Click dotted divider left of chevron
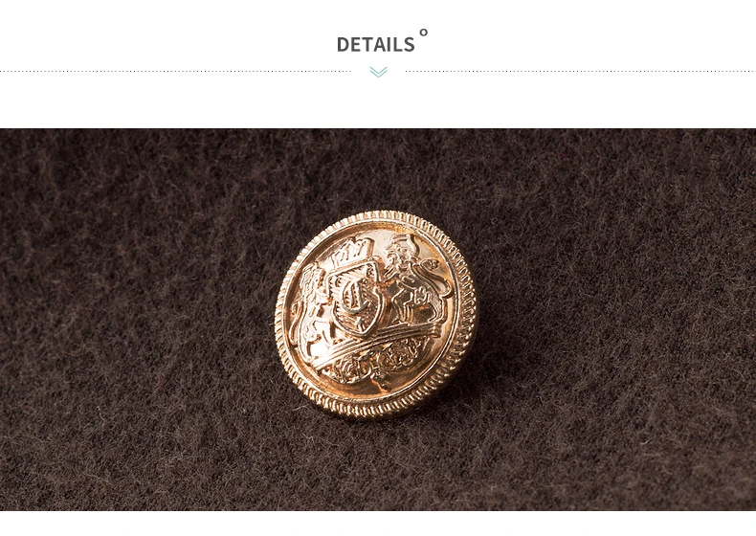Viewport: 756px width, 536px height. (x=175, y=72)
